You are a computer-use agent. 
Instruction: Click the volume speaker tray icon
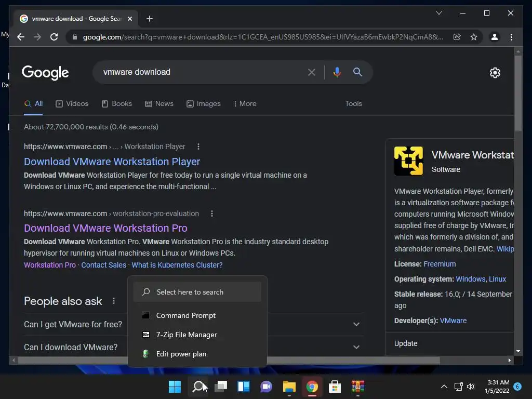pos(471,387)
